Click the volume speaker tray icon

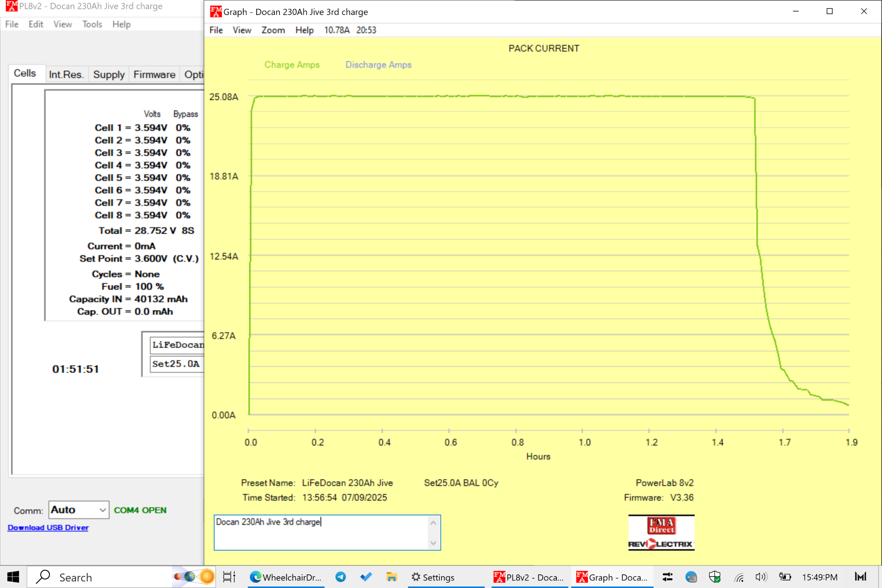[x=761, y=577]
